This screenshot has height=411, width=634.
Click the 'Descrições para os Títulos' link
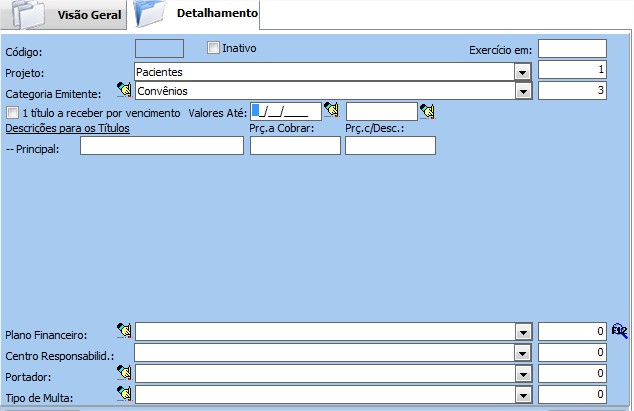tap(67, 128)
